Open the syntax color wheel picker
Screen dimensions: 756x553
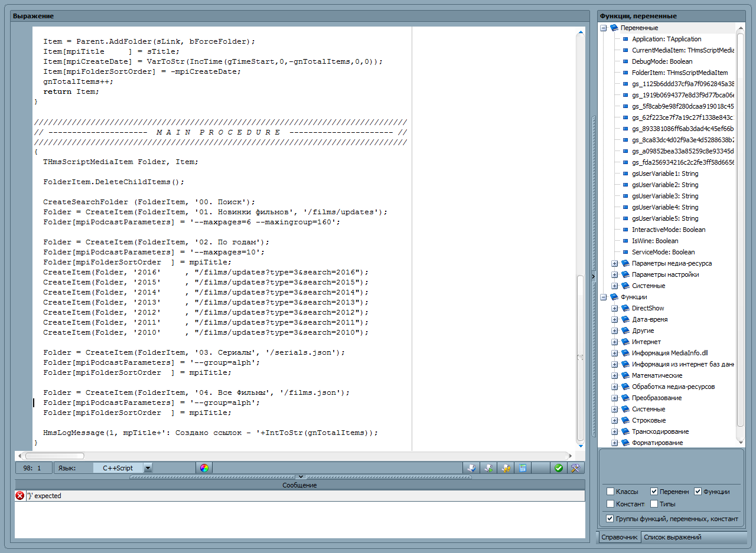[x=204, y=468]
